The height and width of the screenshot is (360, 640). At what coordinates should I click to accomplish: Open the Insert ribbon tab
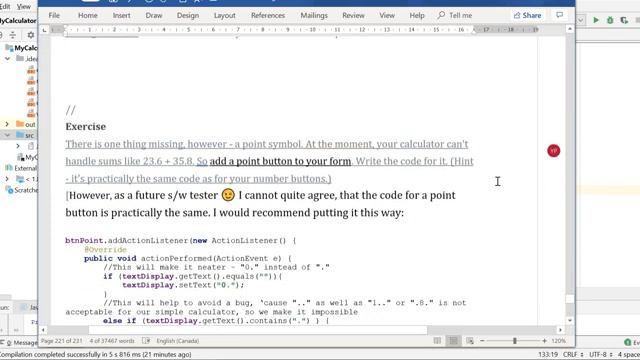click(122, 16)
